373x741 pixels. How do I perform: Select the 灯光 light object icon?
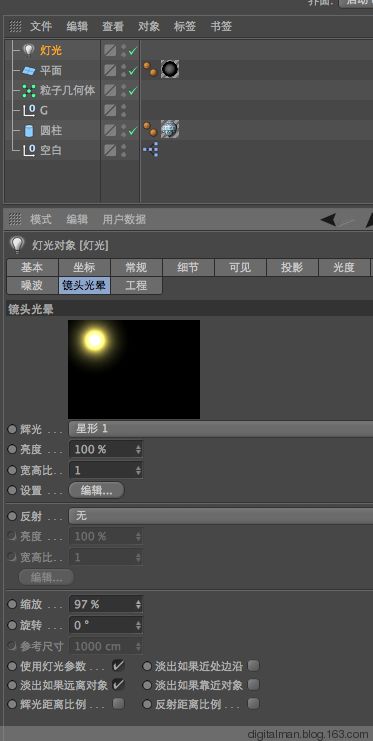(x=29, y=50)
